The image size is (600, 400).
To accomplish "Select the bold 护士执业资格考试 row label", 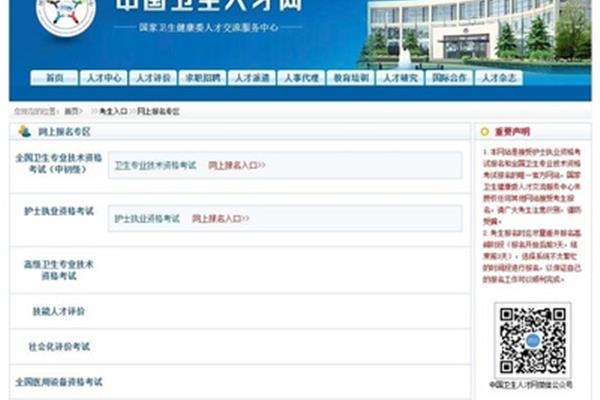I will [x=59, y=211].
